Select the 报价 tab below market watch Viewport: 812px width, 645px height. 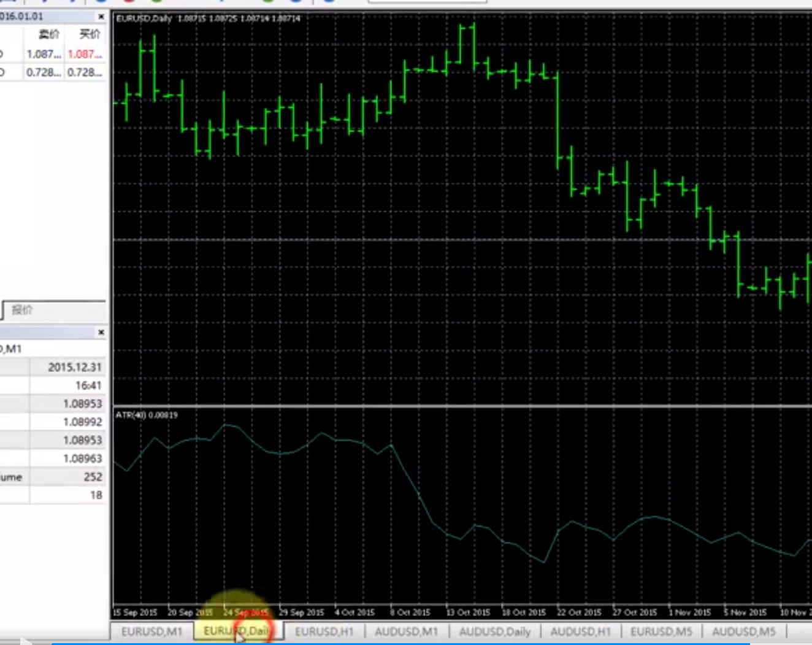coord(23,310)
